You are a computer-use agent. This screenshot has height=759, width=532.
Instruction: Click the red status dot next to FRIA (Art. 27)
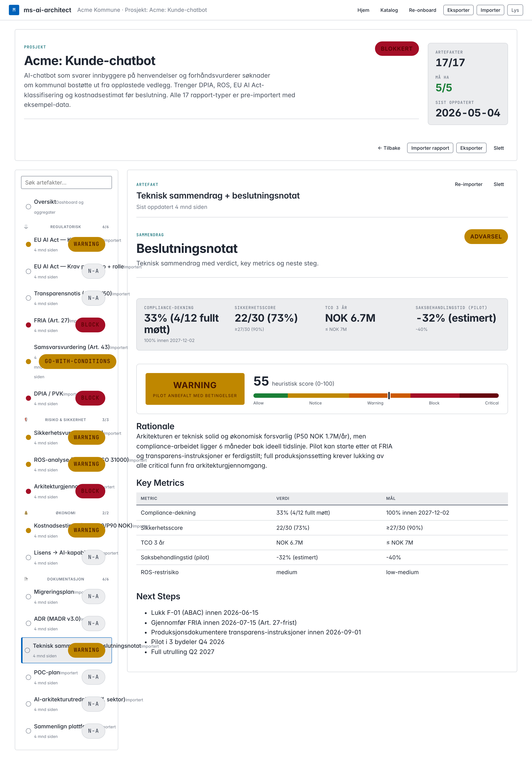(28, 325)
